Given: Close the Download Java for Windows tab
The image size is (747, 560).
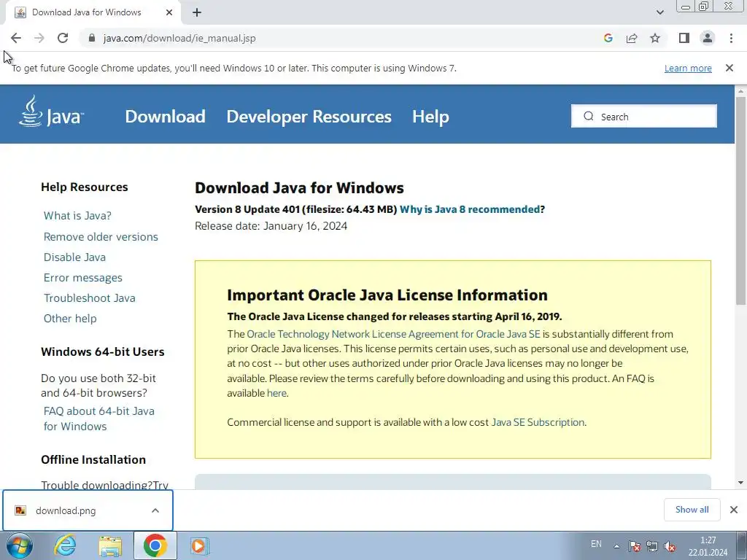Looking at the screenshot, I should point(169,12).
